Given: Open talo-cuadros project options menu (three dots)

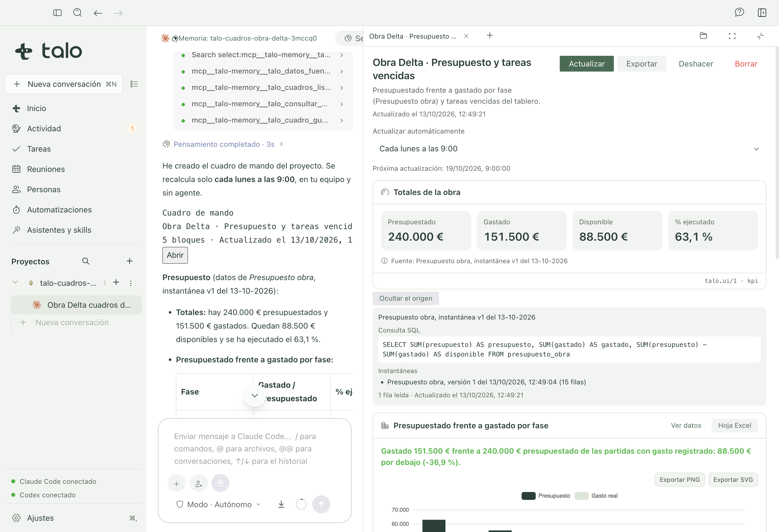Looking at the screenshot, I should point(131,283).
